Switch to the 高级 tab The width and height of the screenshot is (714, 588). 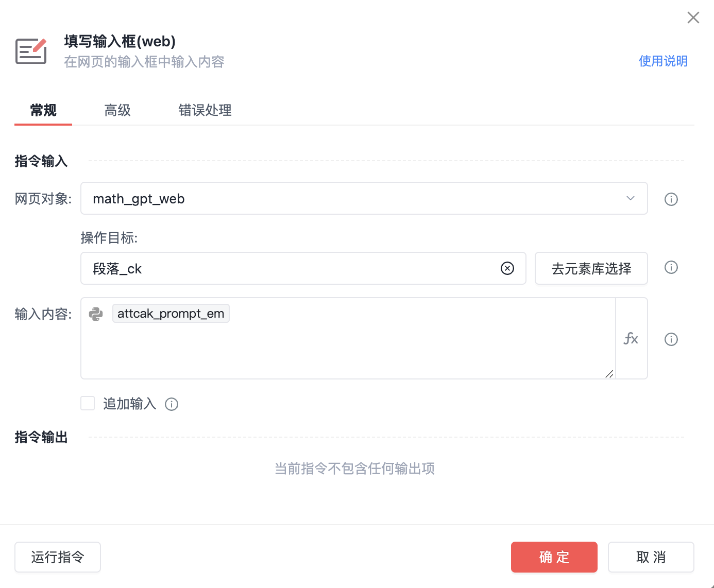[x=117, y=110]
